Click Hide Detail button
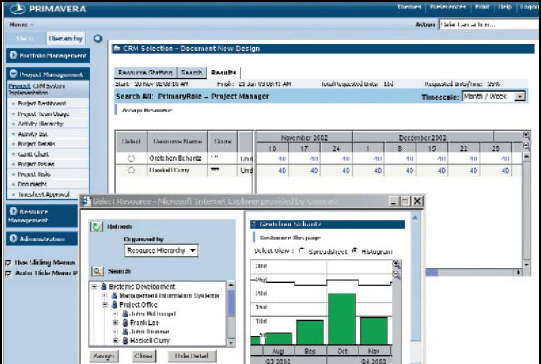541x364 pixels. click(x=192, y=356)
